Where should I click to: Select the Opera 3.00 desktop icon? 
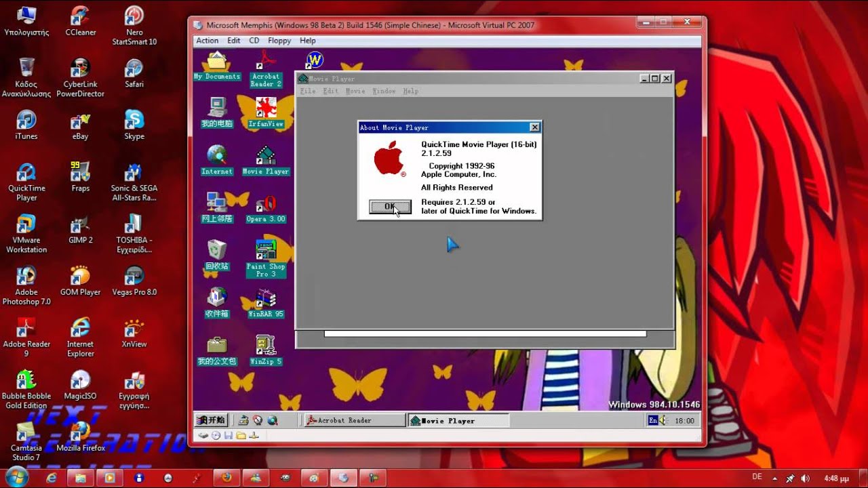pos(266,208)
